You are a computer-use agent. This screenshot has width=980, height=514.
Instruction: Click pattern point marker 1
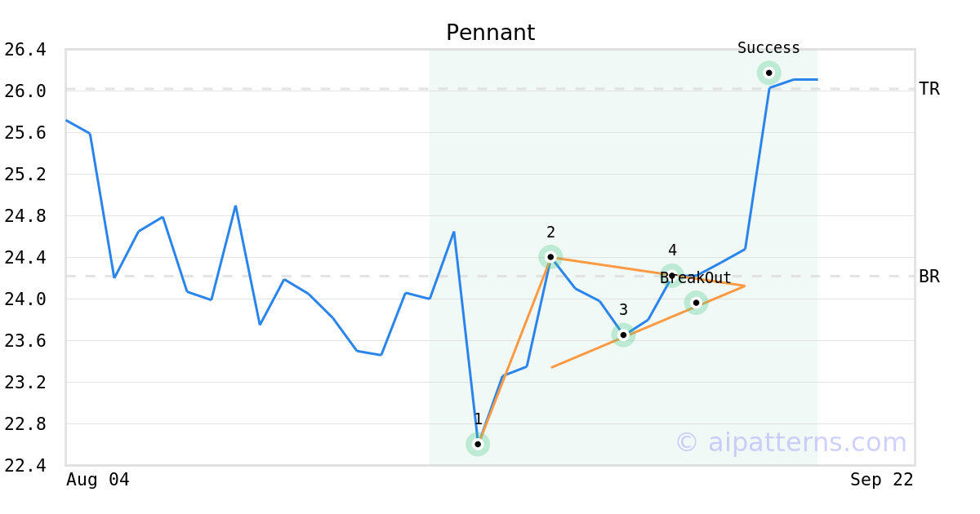click(x=478, y=444)
